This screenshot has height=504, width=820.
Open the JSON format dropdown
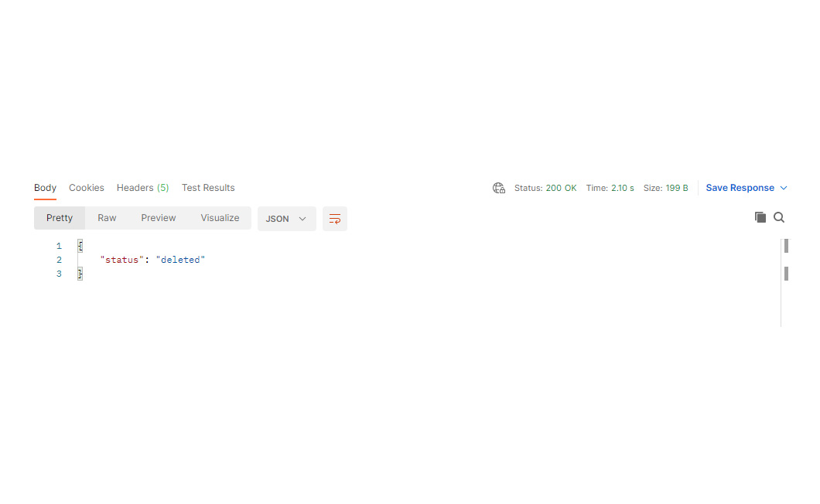(286, 219)
